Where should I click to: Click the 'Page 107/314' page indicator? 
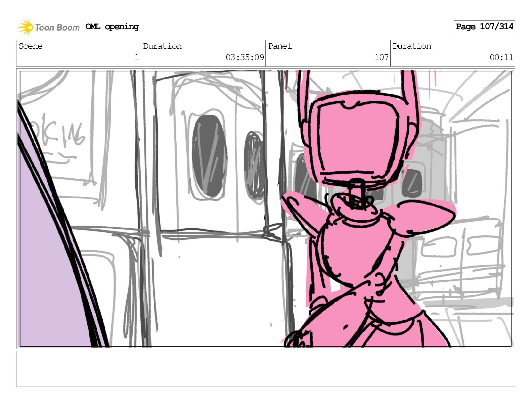coord(484,27)
